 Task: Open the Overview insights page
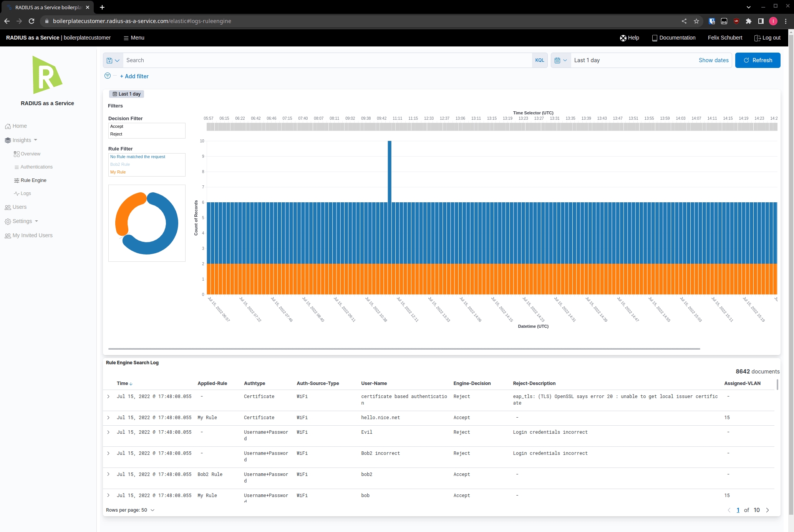pyautogui.click(x=30, y=154)
